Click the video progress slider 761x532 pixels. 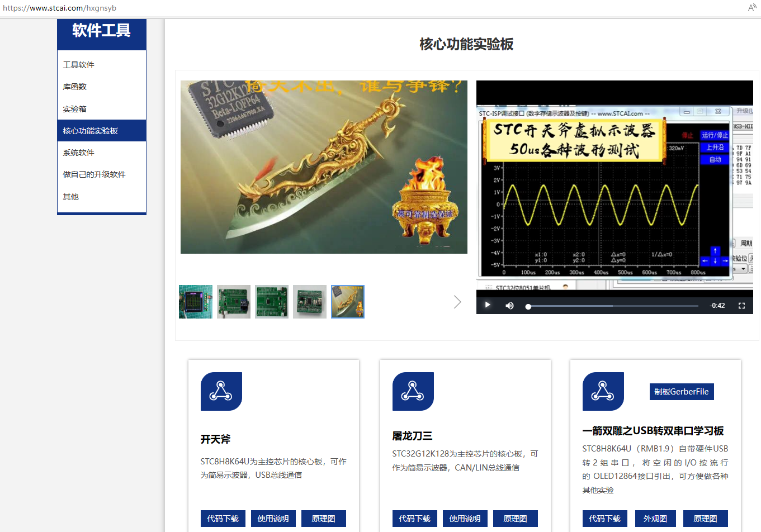click(x=613, y=306)
